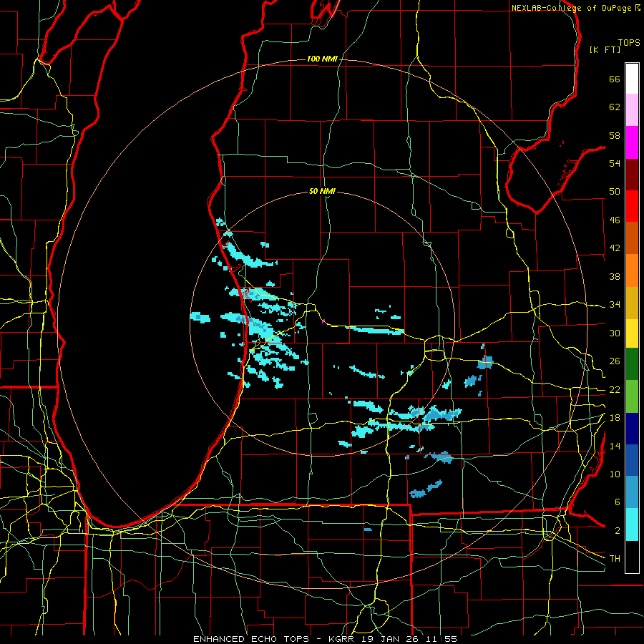Click the 42 legend value
The width and height of the screenshot is (644, 644).
click(x=615, y=248)
